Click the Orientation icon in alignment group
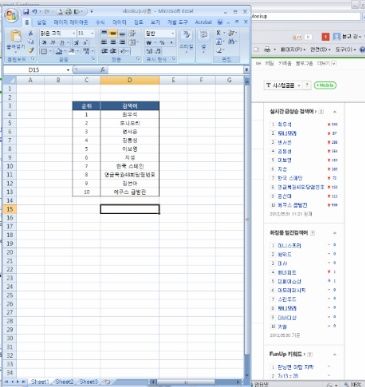365x387 pixels. (133, 33)
